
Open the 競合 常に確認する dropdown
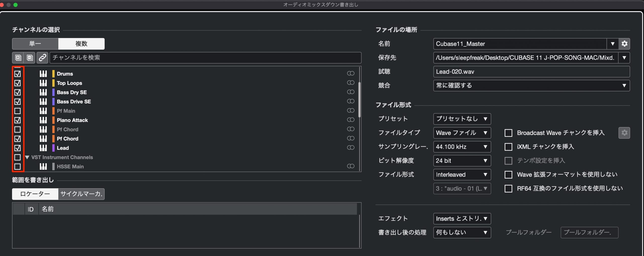coord(532,85)
